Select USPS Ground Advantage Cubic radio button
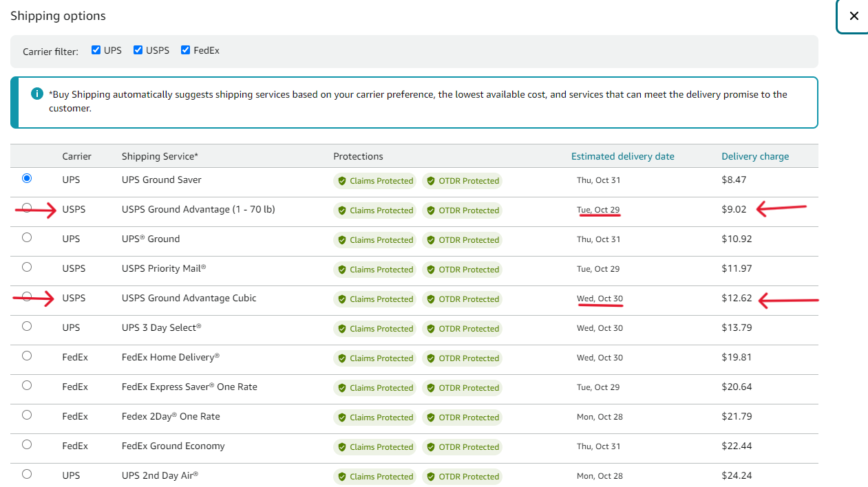 [27, 296]
